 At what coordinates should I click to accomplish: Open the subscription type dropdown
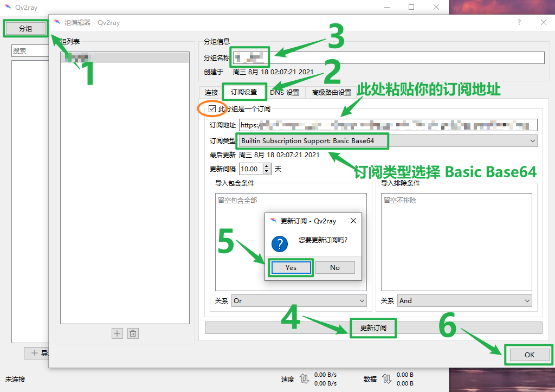[387, 141]
